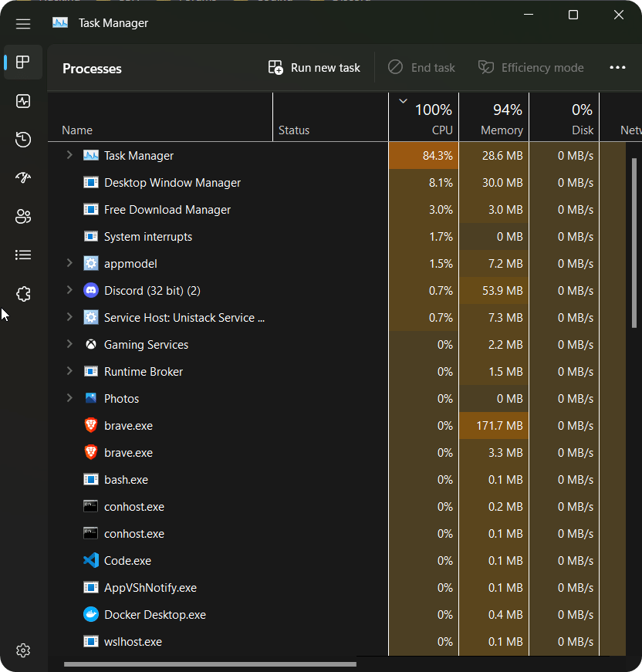Click the Photos app icon
Screen dimensions: 642x672
[91, 398]
